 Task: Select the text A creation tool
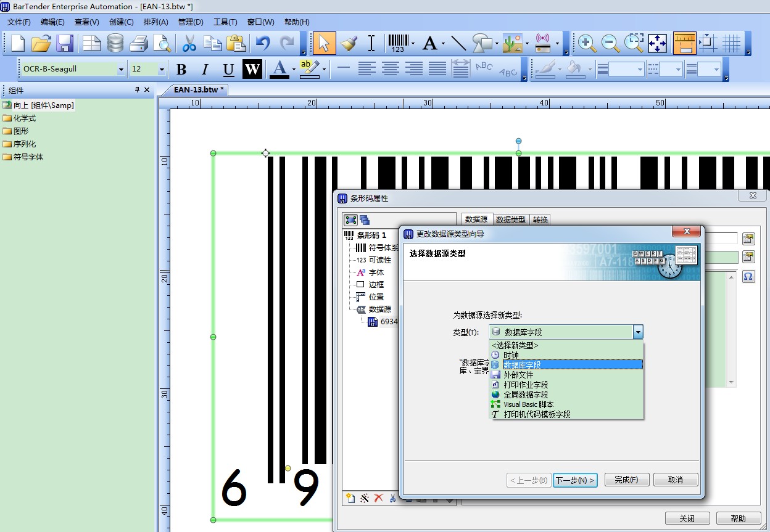tap(430, 44)
